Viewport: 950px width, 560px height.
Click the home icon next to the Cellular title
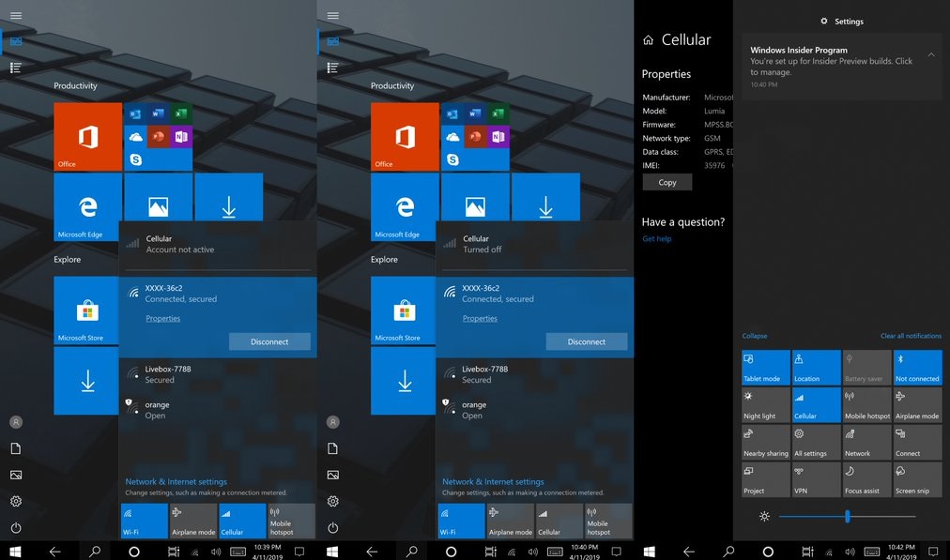coord(649,40)
